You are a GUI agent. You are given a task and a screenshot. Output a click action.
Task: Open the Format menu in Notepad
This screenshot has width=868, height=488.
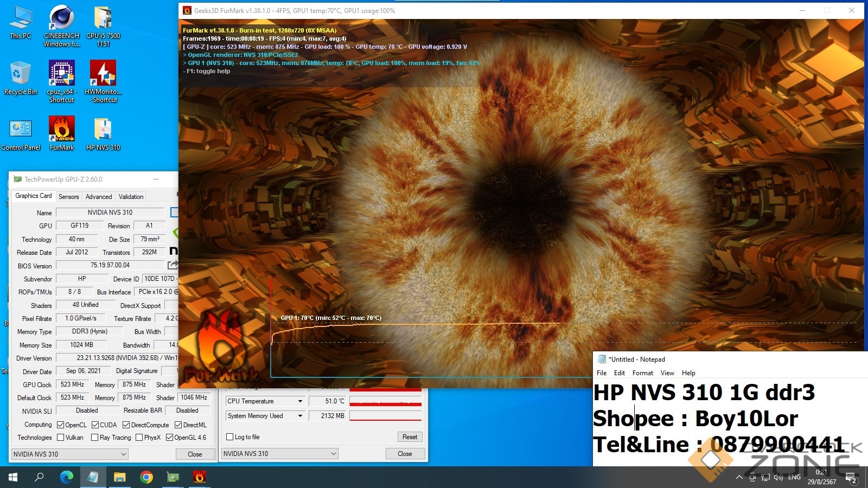coord(642,373)
